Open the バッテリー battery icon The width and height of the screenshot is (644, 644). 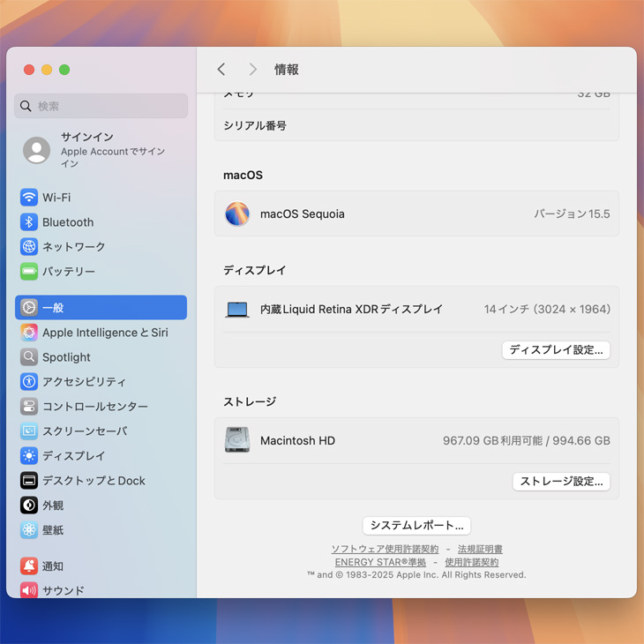(x=29, y=271)
